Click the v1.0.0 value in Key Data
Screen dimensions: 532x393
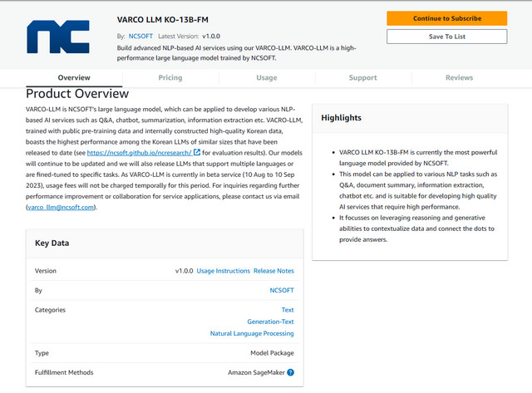tap(184, 271)
